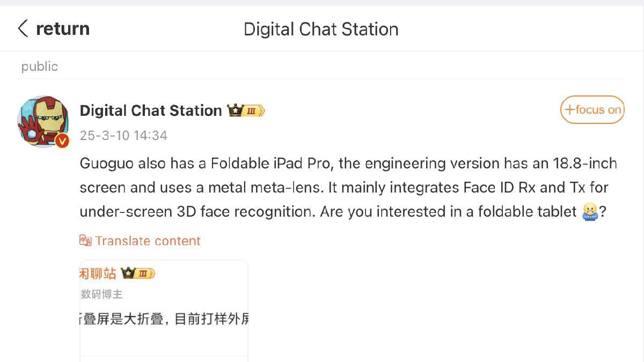Click the '数码博主' label in quoted card
The height and width of the screenshot is (362, 644).
(x=102, y=294)
